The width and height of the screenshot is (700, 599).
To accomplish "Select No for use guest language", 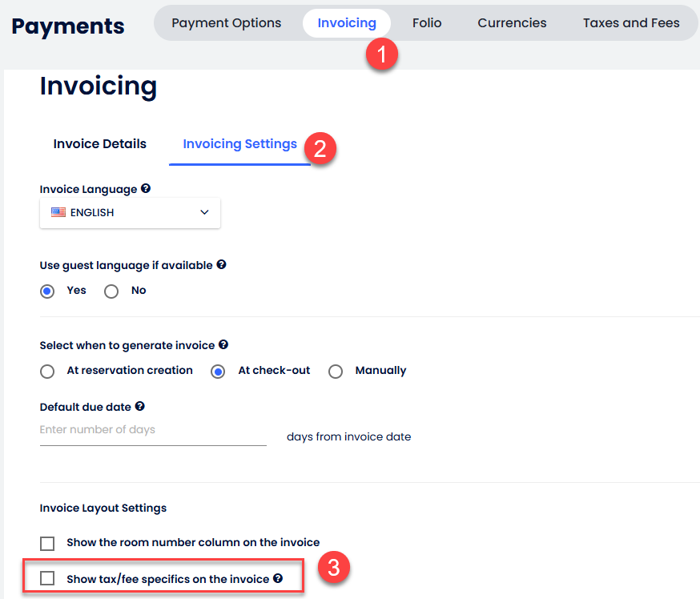I will click(111, 291).
